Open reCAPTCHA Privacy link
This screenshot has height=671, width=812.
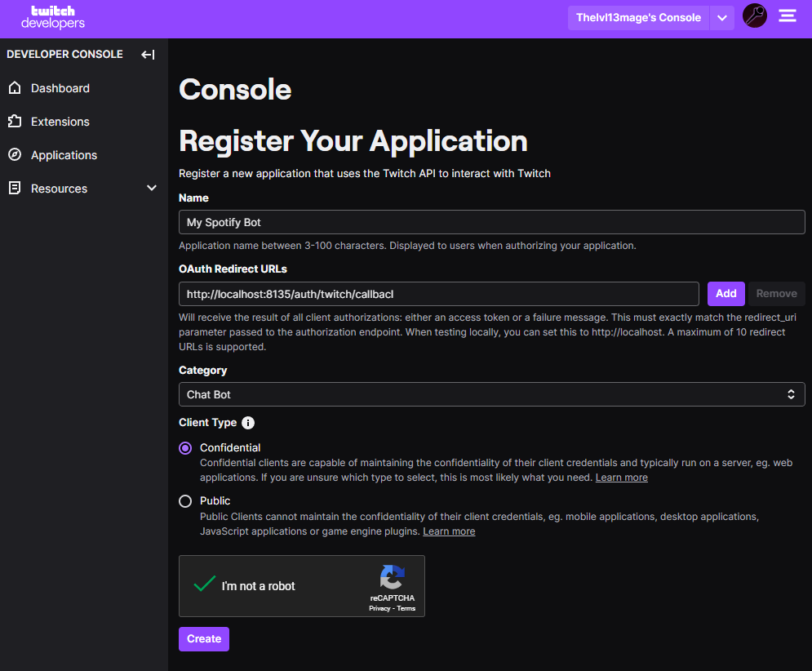coord(379,608)
